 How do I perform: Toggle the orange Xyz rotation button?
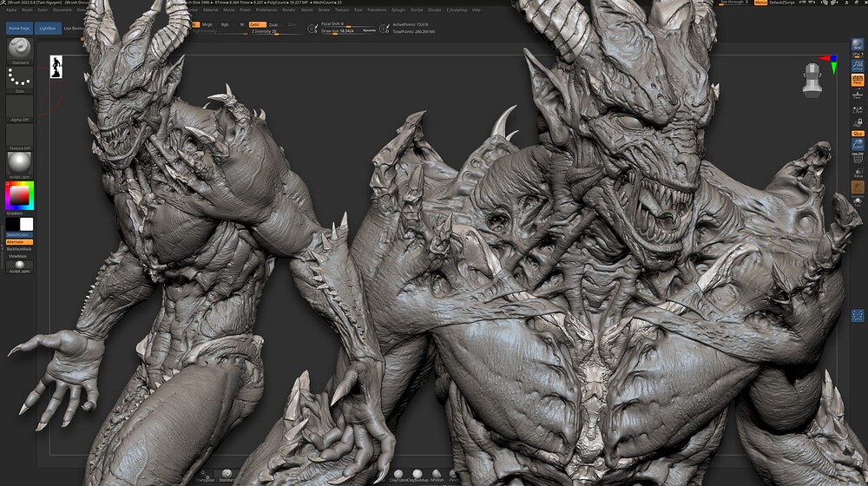tap(858, 134)
